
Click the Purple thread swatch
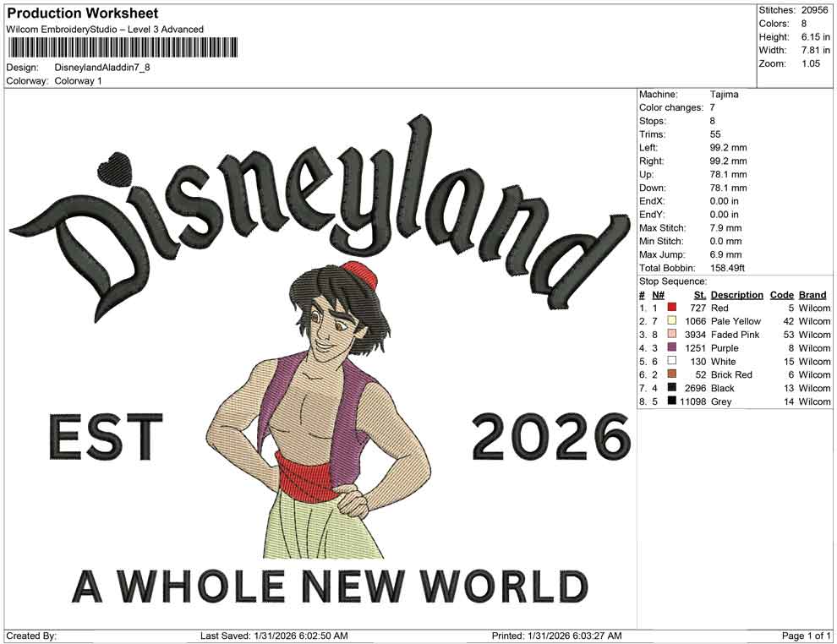(x=670, y=347)
